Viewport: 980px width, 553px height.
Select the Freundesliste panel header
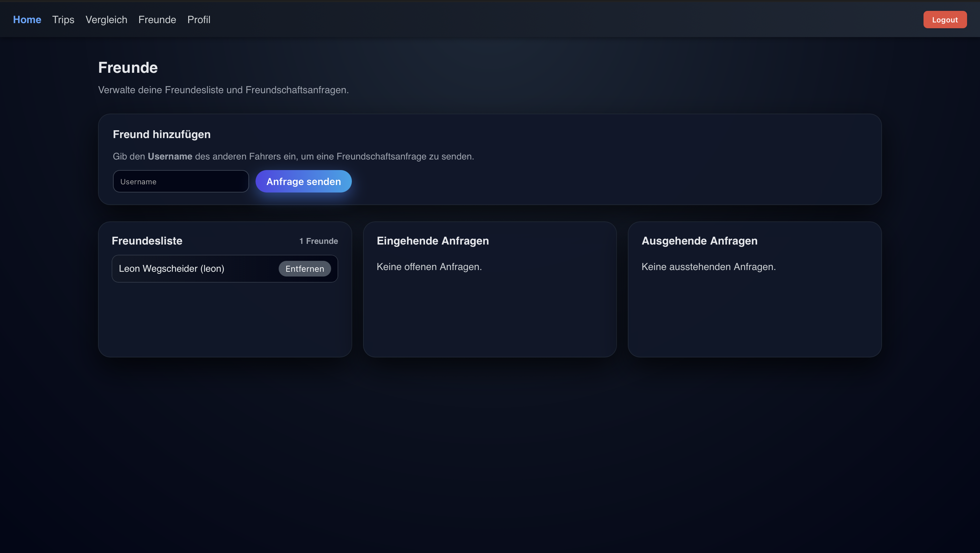click(147, 240)
